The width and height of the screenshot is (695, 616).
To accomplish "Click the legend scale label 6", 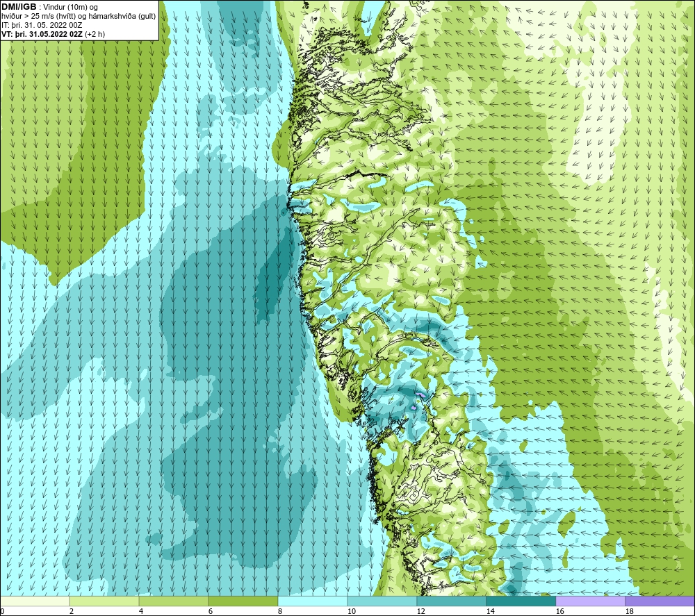I will [x=211, y=612].
